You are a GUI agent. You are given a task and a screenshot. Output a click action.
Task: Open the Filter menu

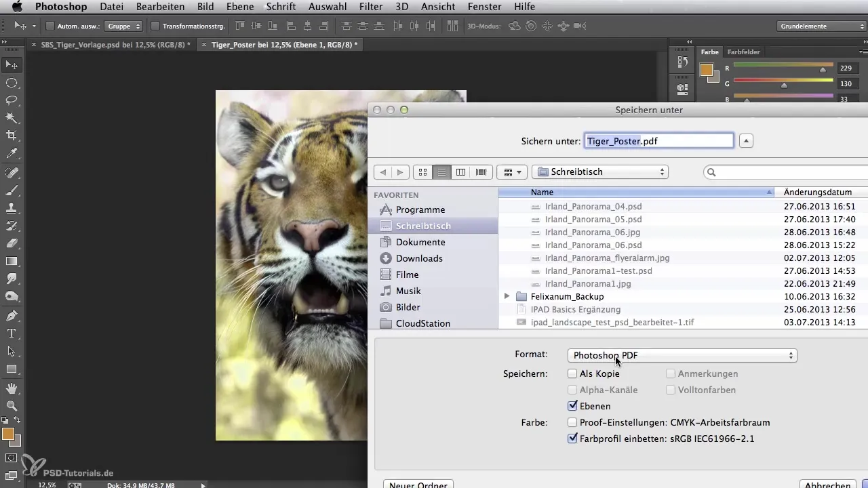[371, 7]
